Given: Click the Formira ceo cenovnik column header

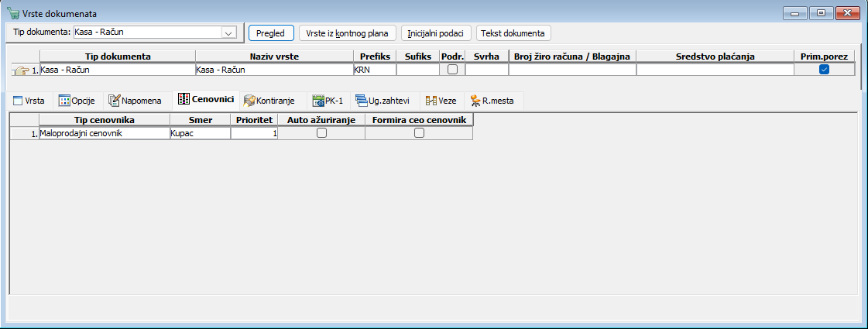Looking at the screenshot, I should (419, 119).
